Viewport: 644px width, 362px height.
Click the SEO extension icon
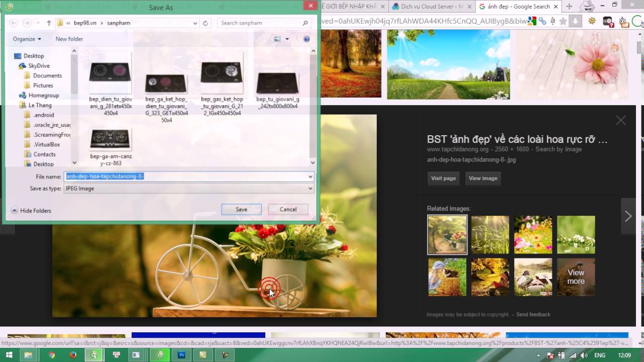coord(608,22)
